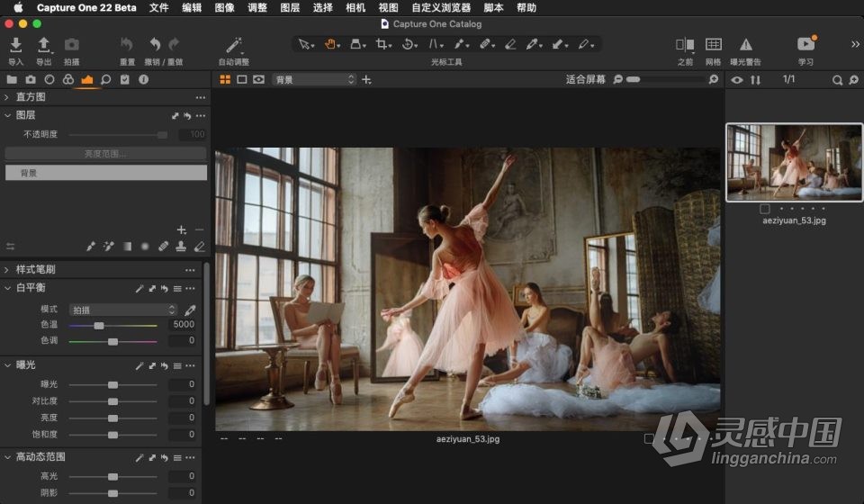864x504 pixels.
Task: Reset the 白平衡 panel adjustments
Action: (164, 288)
